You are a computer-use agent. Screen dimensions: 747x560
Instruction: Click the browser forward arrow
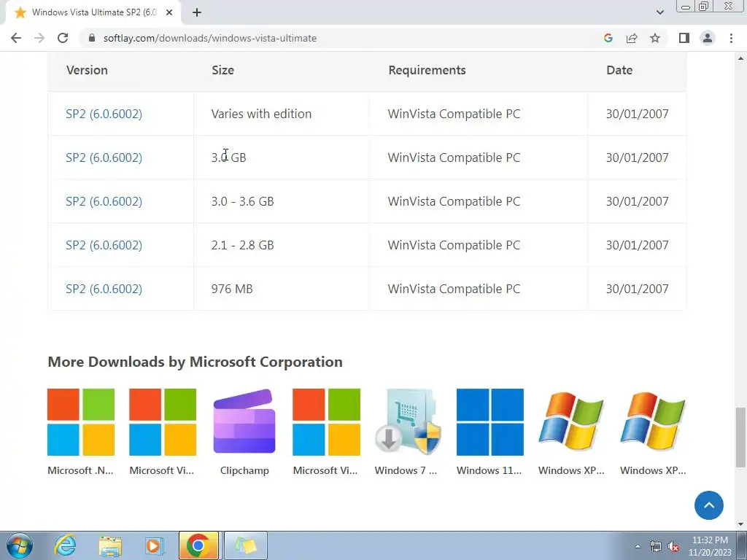39,38
